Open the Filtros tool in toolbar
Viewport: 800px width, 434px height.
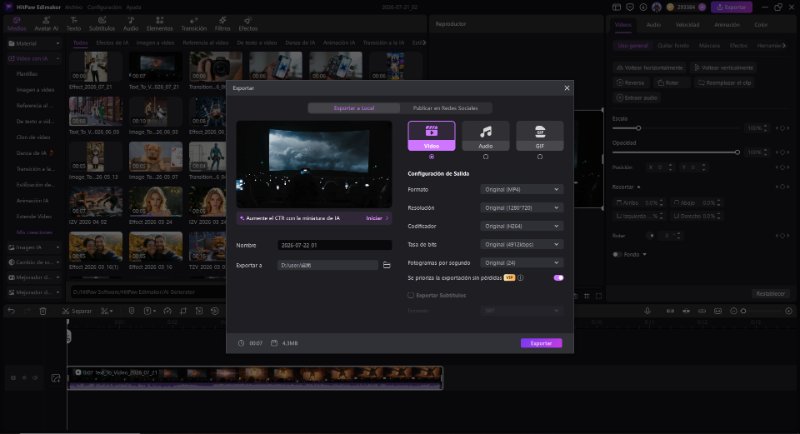click(x=222, y=23)
